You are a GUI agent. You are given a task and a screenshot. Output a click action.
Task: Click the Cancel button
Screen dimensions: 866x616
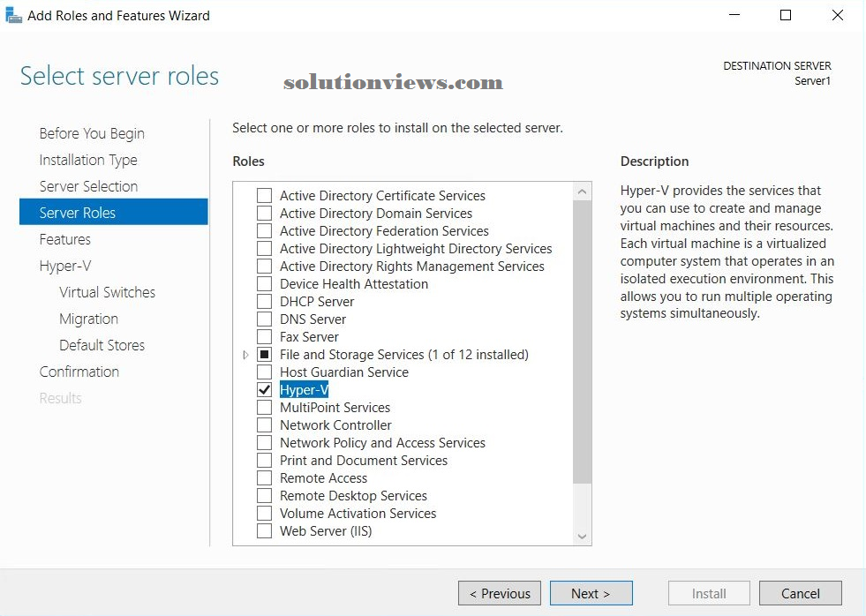coord(801,593)
